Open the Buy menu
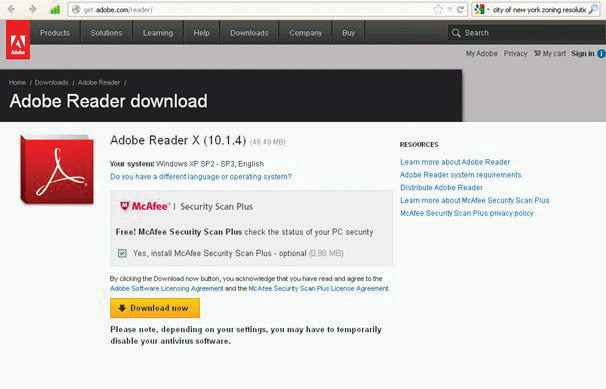The height and width of the screenshot is (389, 606). click(348, 33)
